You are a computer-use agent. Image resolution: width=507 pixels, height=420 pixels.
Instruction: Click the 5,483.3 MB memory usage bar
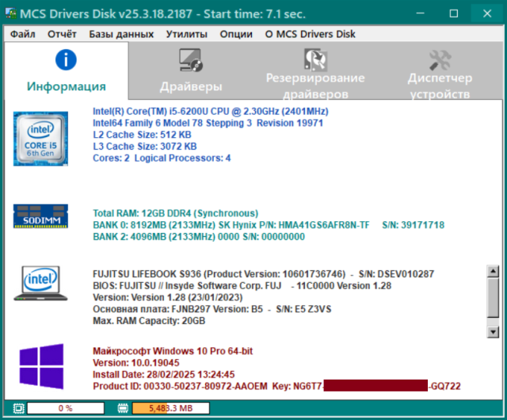[x=171, y=408]
